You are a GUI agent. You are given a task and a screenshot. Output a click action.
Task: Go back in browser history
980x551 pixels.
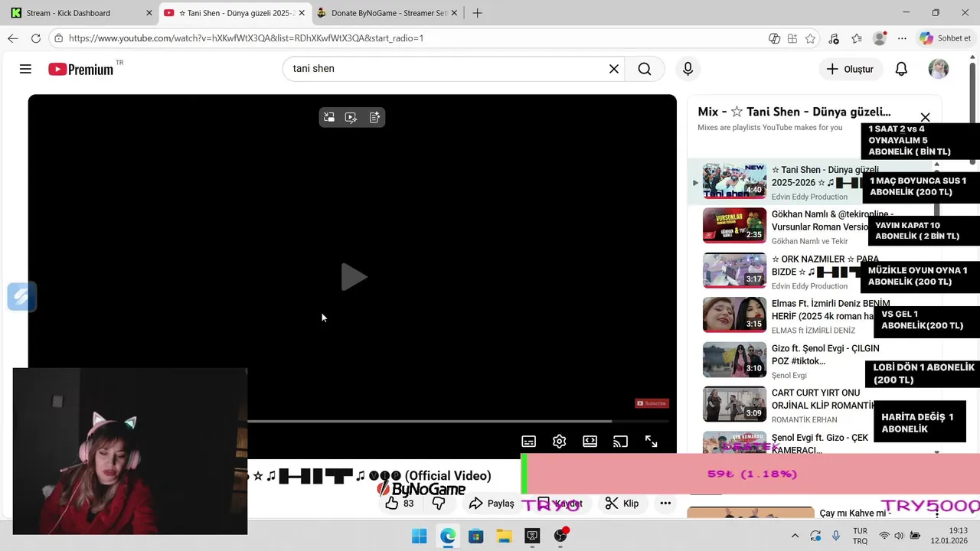click(13, 38)
